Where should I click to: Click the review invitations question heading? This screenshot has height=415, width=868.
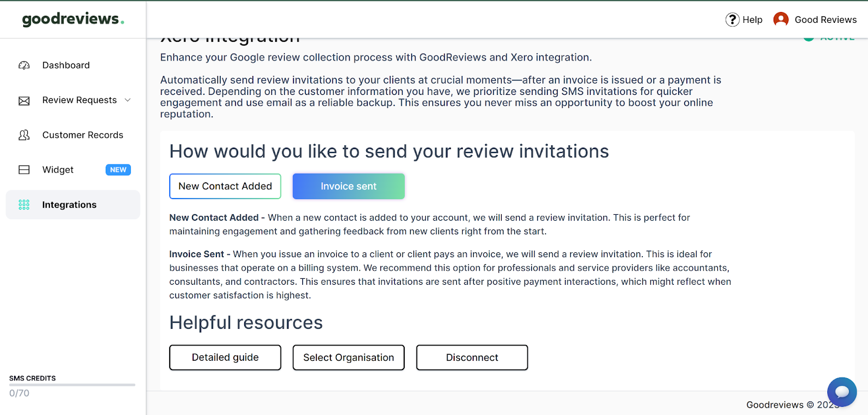click(x=389, y=151)
